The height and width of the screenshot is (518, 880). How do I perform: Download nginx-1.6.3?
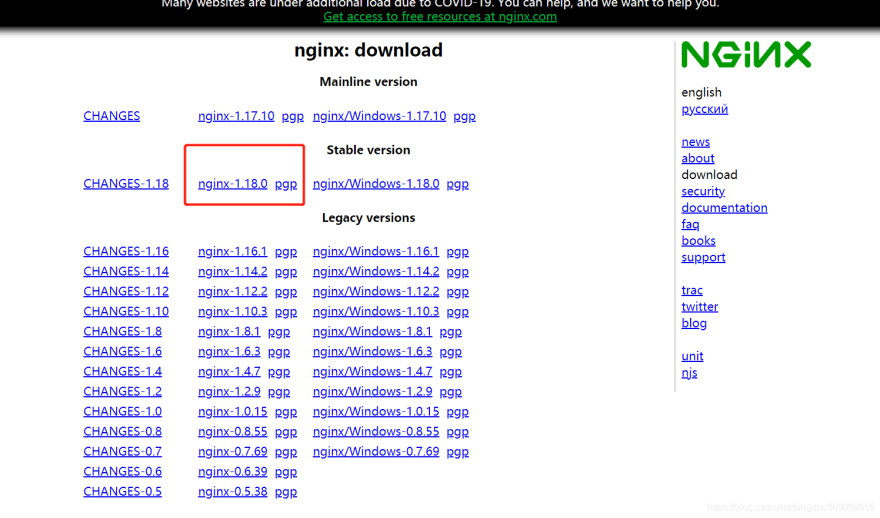tap(230, 352)
